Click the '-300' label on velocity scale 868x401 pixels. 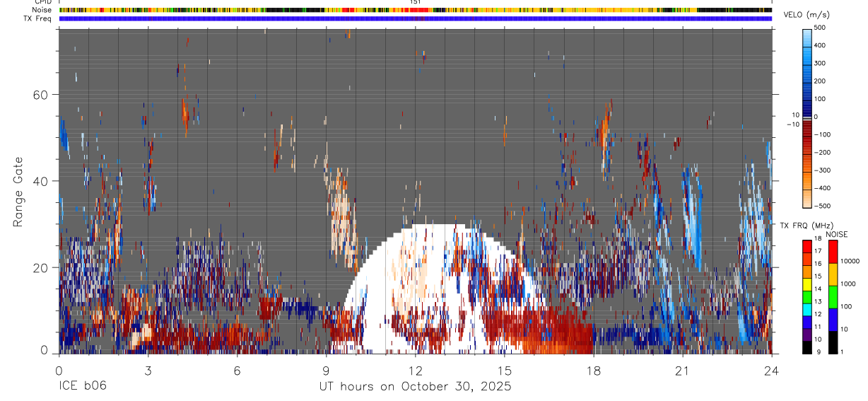pyautogui.click(x=822, y=170)
